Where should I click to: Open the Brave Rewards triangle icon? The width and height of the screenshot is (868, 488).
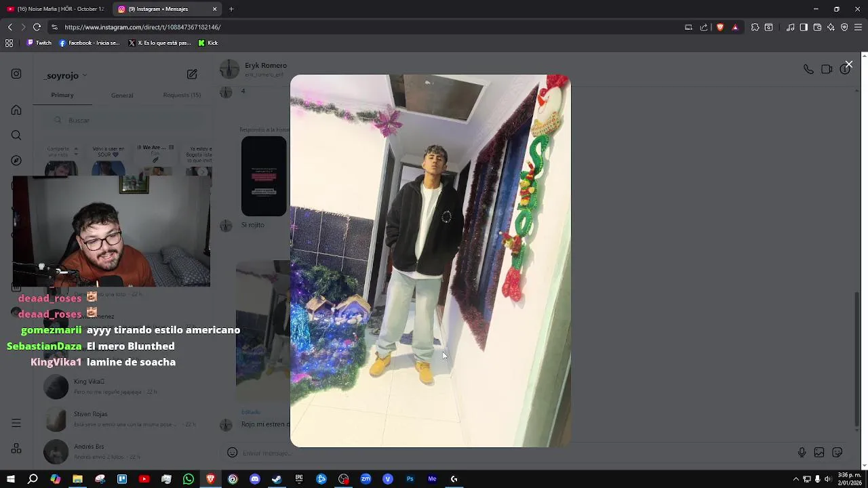(x=735, y=27)
